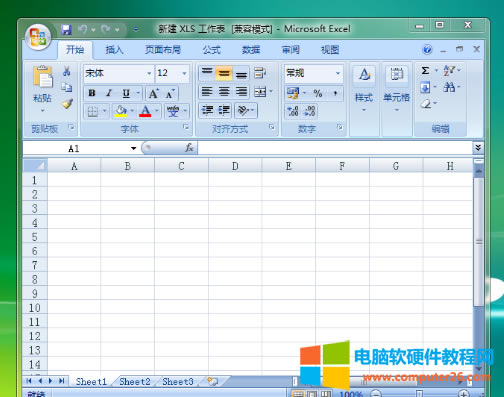Screen dimensions: 504x397
Task: Redo the last action
Action: 106,30
